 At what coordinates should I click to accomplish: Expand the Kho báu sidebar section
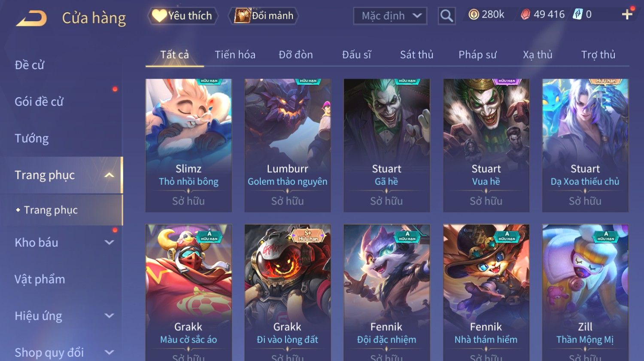[x=109, y=242]
